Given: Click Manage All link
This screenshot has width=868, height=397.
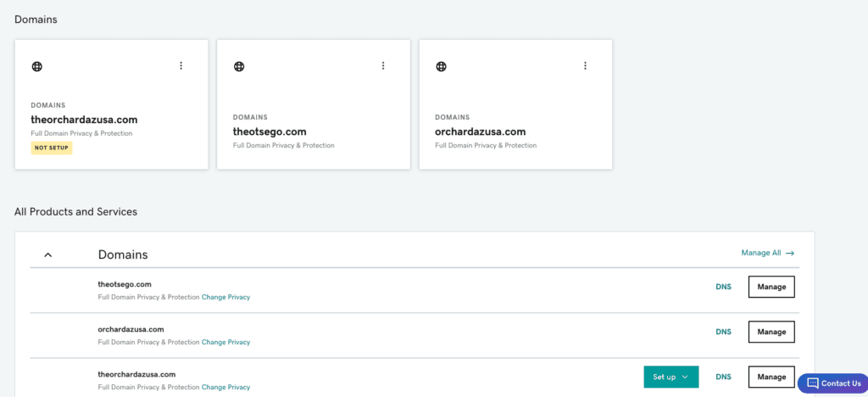Looking at the screenshot, I should (768, 253).
